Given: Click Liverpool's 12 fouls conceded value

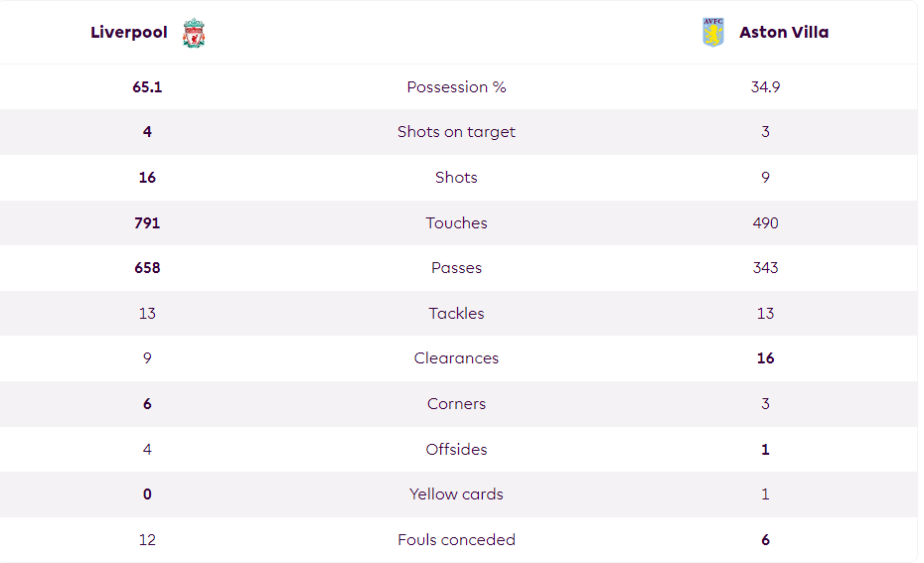Looking at the screenshot, I should click(147, 540).
